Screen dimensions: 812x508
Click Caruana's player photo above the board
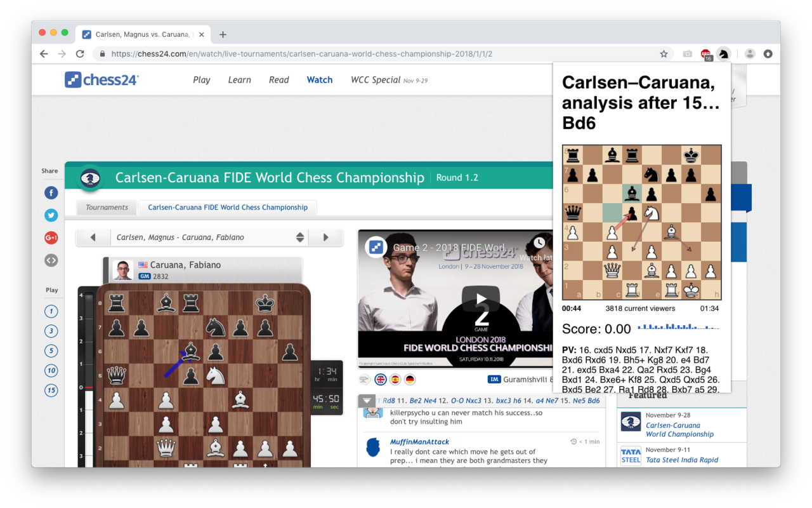click(122, 270)
